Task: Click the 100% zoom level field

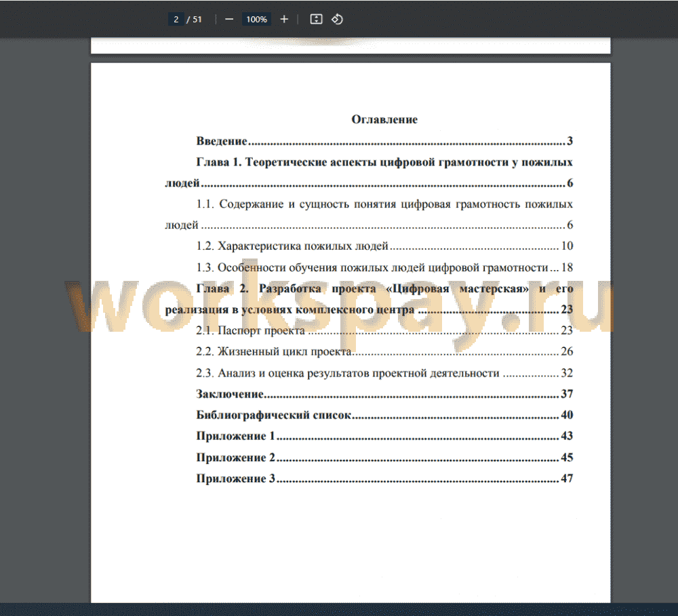Action: [256, 20]
